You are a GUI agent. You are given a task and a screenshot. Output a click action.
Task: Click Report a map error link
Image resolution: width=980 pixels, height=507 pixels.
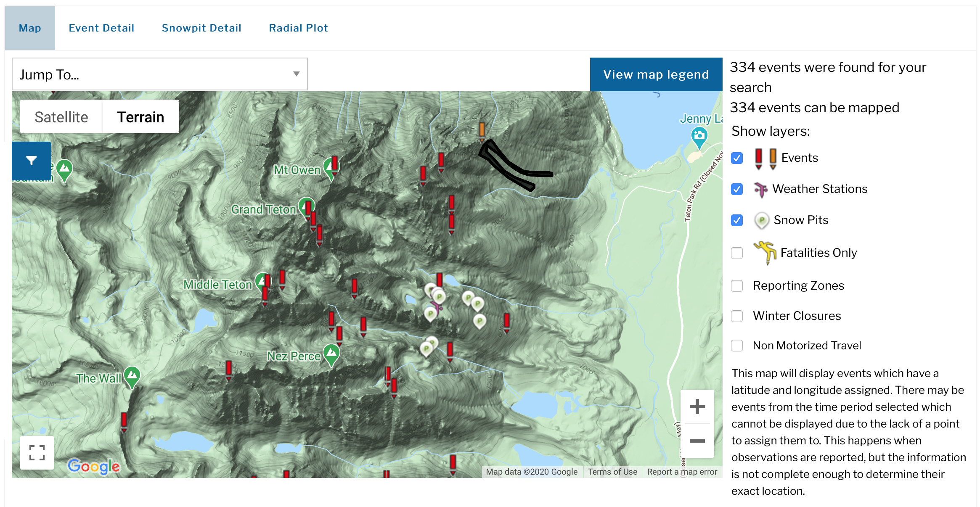click(682, 472)
